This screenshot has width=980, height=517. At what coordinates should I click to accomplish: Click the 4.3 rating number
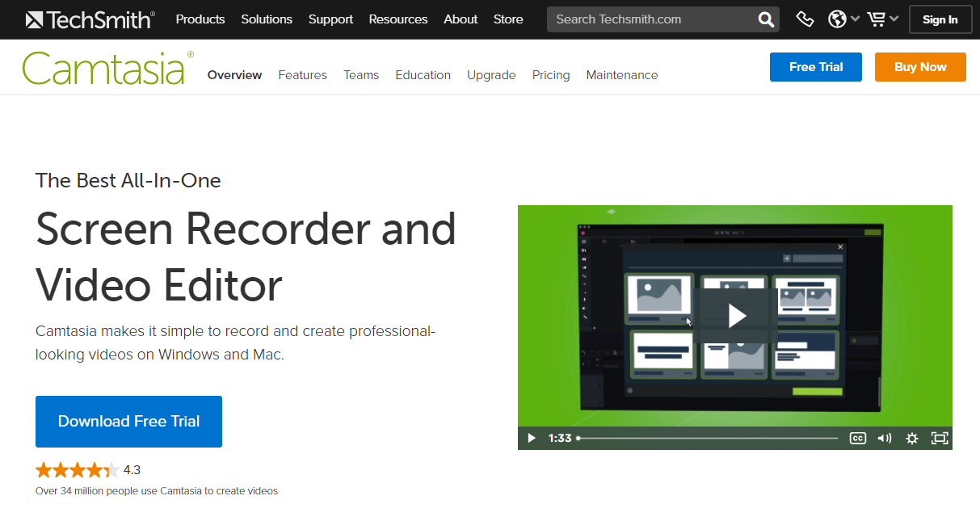[x=132, y=470]
